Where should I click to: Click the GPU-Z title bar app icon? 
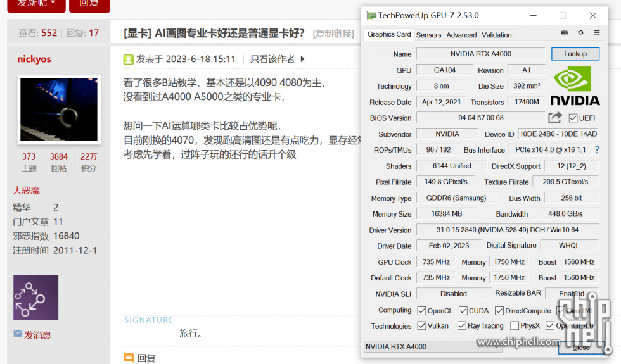[371, 15]
